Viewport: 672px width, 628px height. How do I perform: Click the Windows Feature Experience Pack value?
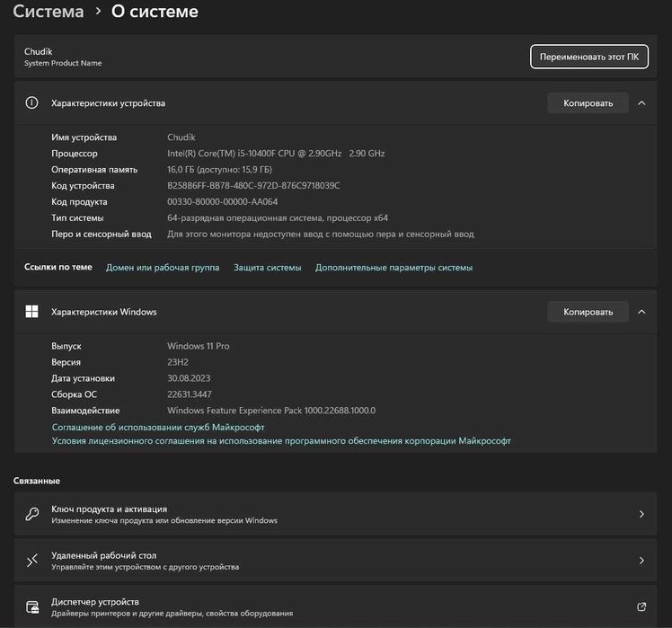(271, 411)
